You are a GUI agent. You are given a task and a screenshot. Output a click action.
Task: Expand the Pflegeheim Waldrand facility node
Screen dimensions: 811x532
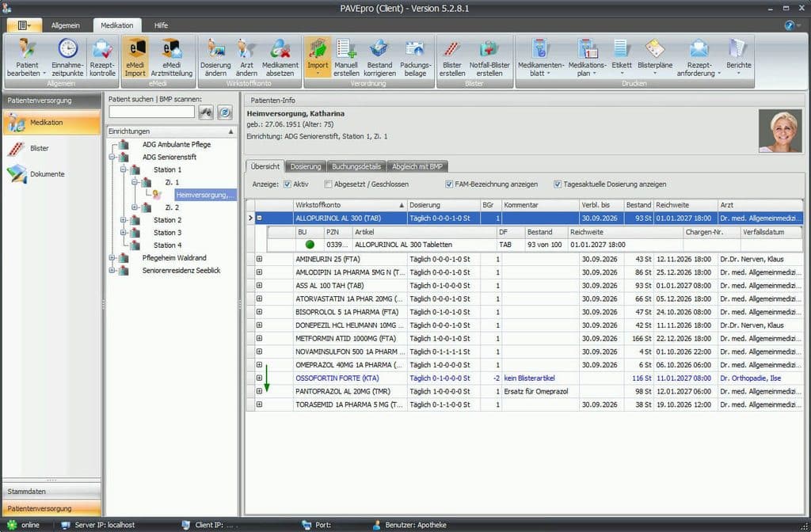112,257
